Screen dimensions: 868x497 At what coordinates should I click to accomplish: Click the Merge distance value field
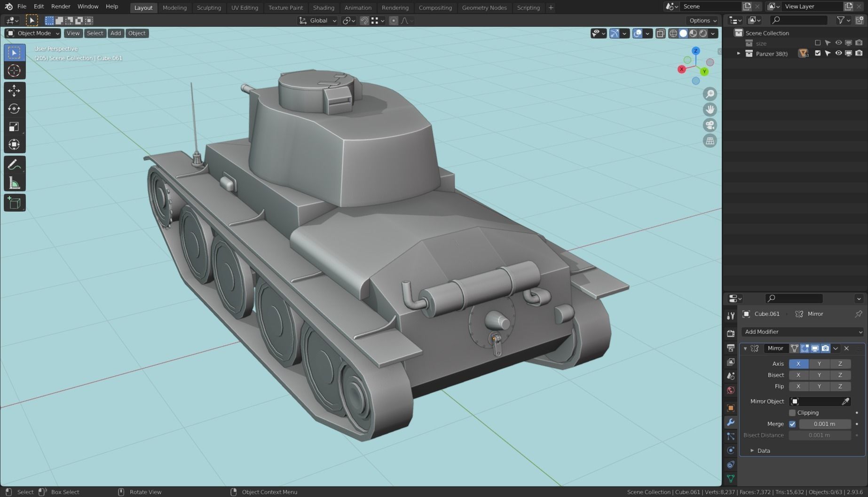824,424
